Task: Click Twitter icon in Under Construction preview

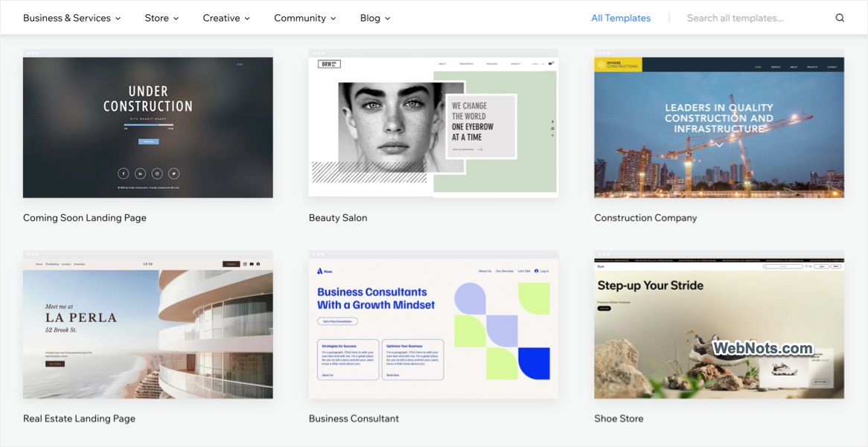Action: (x=173, y=174)
